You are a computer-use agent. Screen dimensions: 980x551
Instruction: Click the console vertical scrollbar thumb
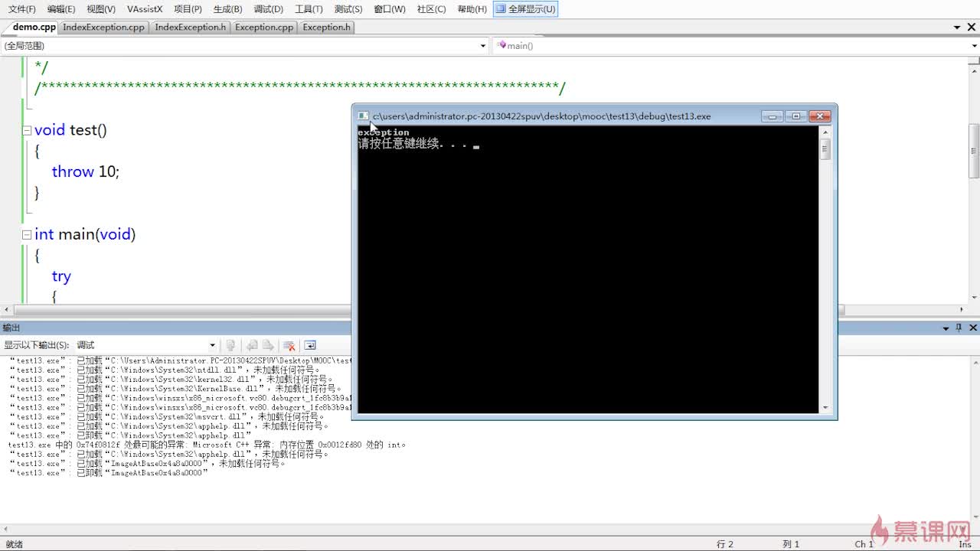click(x=825, y=148)
